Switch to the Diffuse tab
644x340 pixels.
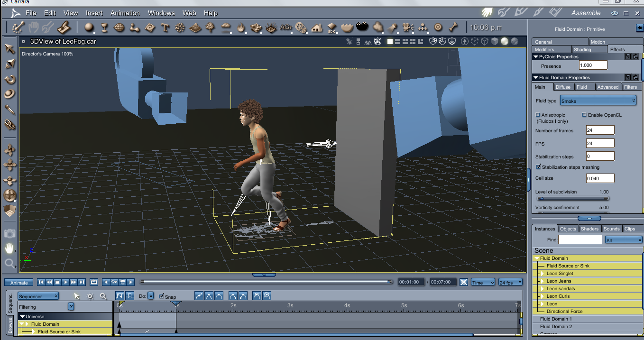563,87
